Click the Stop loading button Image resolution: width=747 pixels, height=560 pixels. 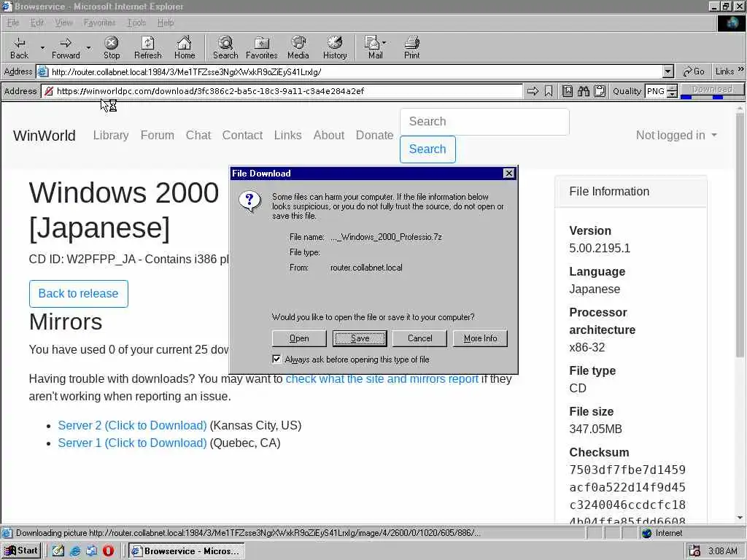click(x=112, y=47)
